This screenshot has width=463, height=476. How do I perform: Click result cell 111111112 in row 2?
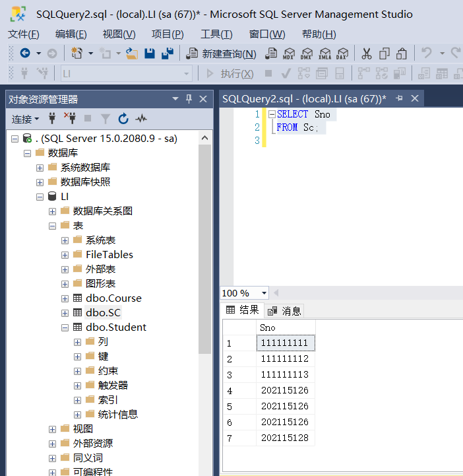(286, 359)
